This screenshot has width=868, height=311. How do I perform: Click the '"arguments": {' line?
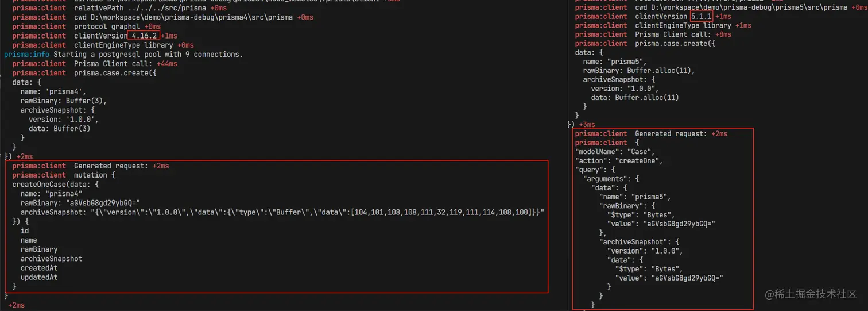tap(611, 179)
